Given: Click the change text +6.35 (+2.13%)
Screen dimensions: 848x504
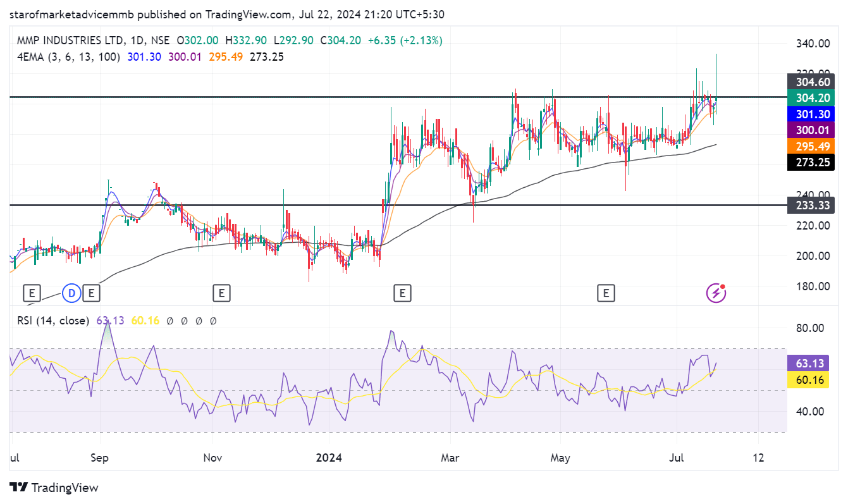Looking at the screenshot, I should (x=404, y=40).
